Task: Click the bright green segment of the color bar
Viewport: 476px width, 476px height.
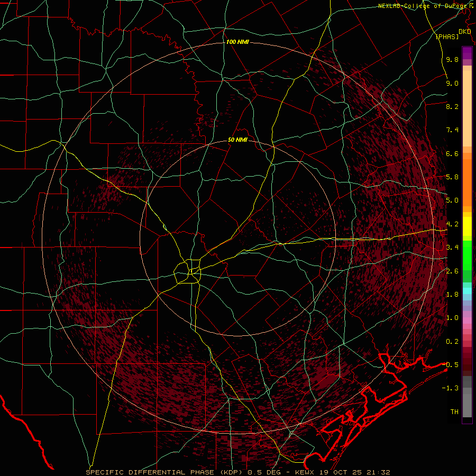Action: pos(467,255)
